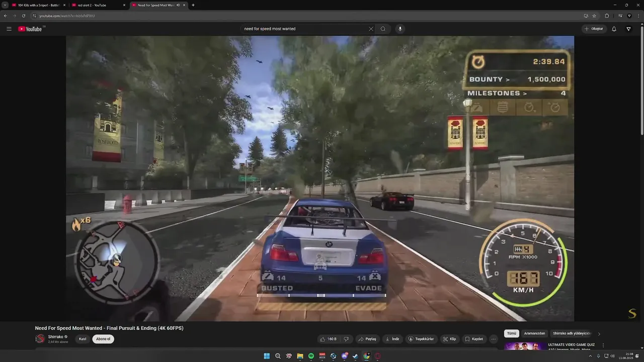Open browser media control icon
Viewport: 644px width, 362px height.
coord(620,16)
